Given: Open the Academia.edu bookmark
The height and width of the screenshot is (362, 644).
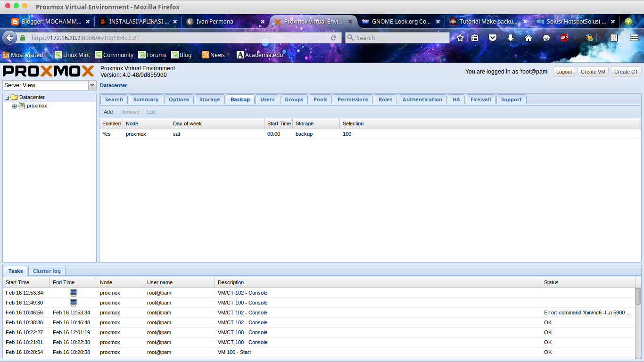Looking at the screenshot, I should coord(260,55).
